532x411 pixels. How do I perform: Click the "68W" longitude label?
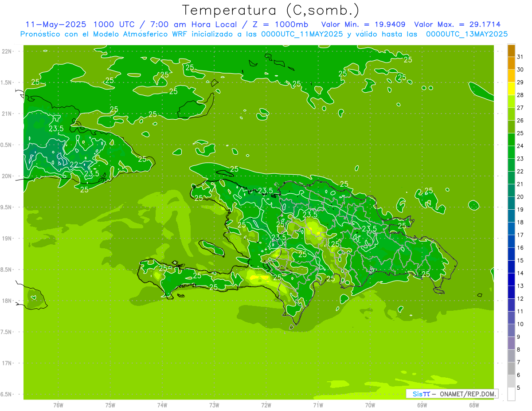(474, 405)
